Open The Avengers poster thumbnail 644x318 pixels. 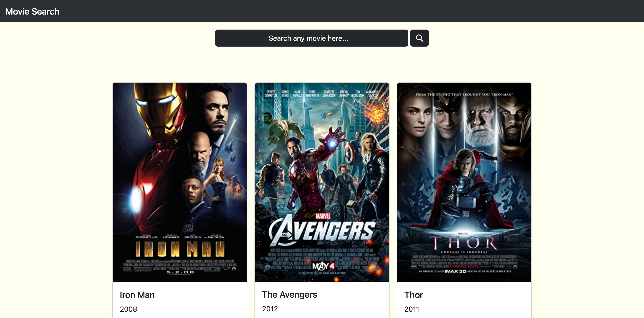[322, 182]
